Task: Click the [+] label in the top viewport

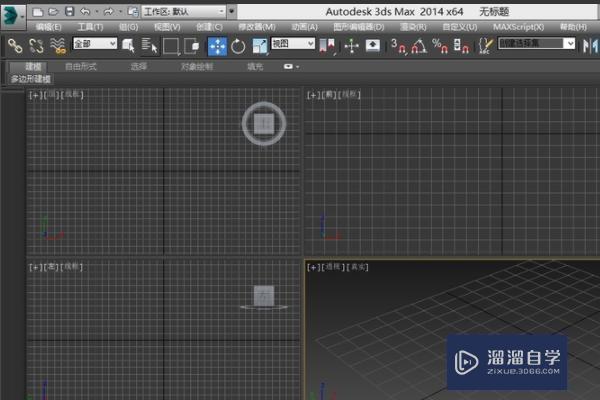Action: click(x=36, y=95)
